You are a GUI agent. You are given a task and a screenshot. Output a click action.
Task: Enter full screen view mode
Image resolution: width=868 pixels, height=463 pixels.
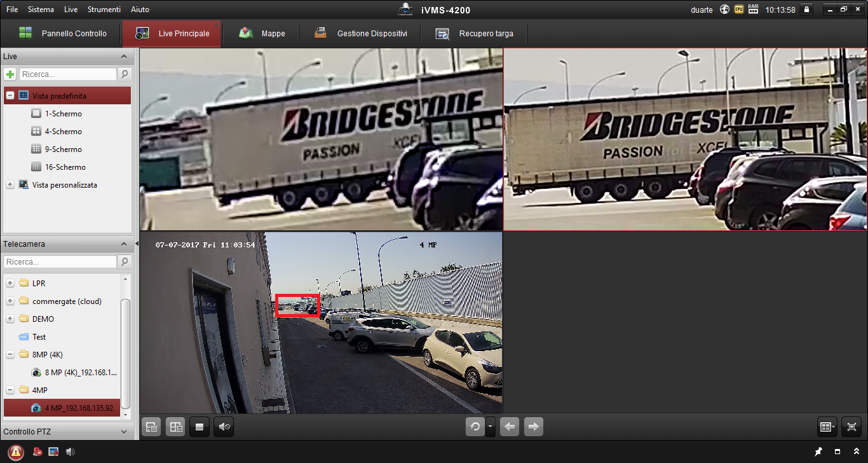[x=851, y=427]
